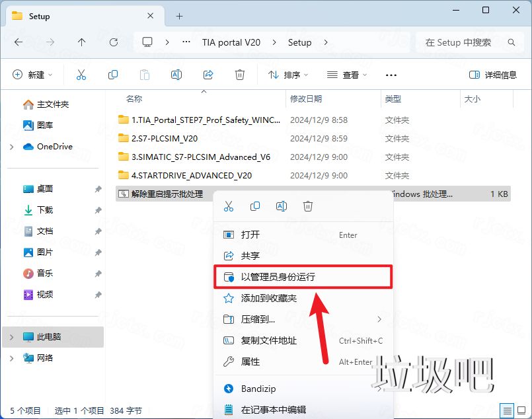This screenshot has width=532, height=419.
Task: Switch to details view using bottom-right toggle
Action: 507,410
